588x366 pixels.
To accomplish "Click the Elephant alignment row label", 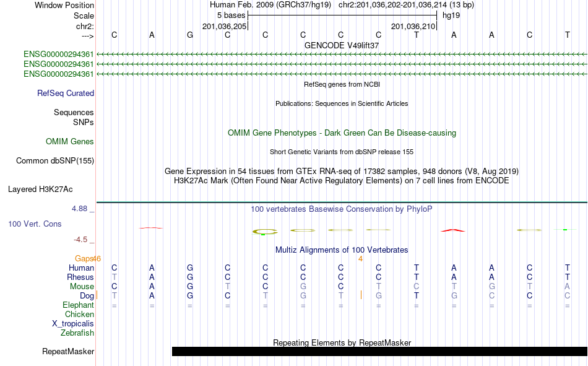I will point(79,305).
